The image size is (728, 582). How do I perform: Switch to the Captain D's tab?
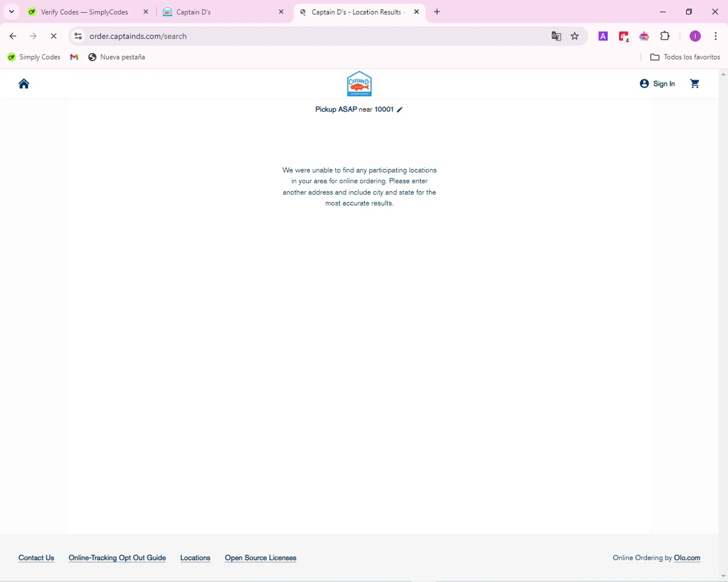point(221,12)
